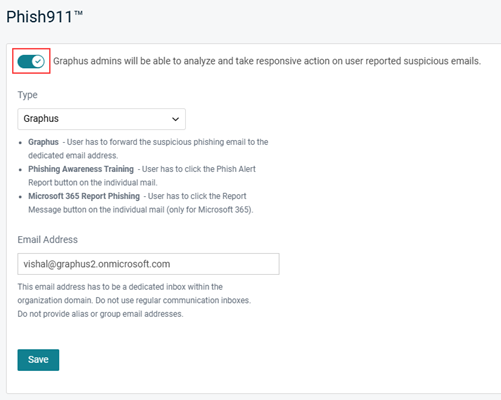Focus the Email Address input field
The image size is (501, 400).
148,264
